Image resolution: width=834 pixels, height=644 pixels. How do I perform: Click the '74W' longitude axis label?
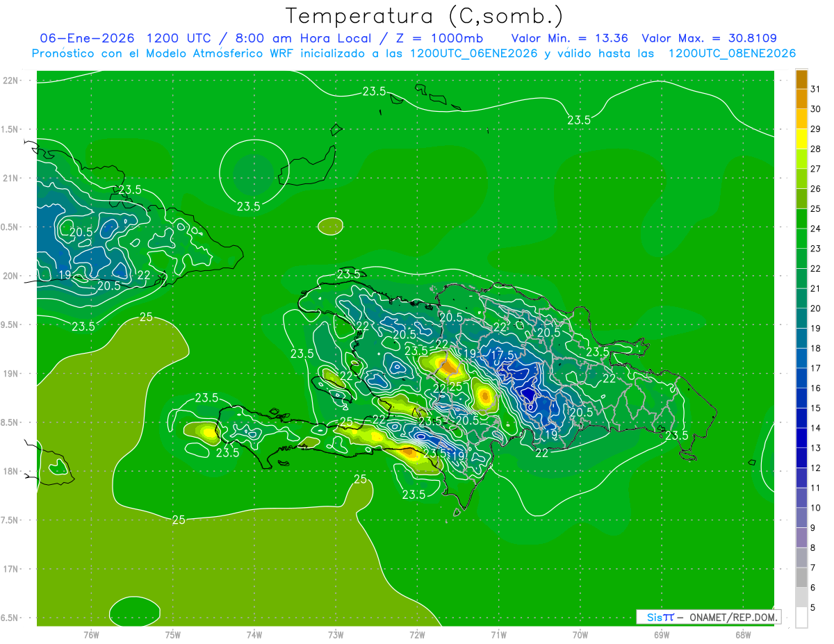[x=254, y=635]
